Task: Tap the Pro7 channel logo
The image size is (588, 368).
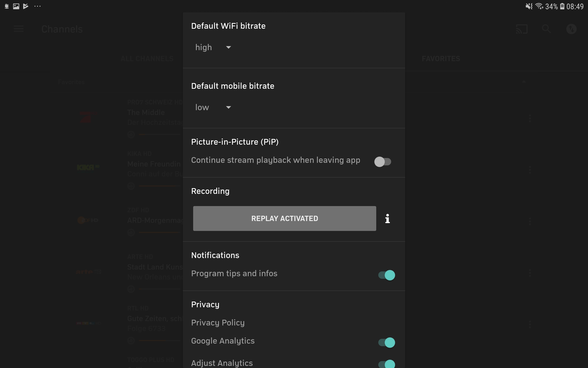Action: point(88,117)
